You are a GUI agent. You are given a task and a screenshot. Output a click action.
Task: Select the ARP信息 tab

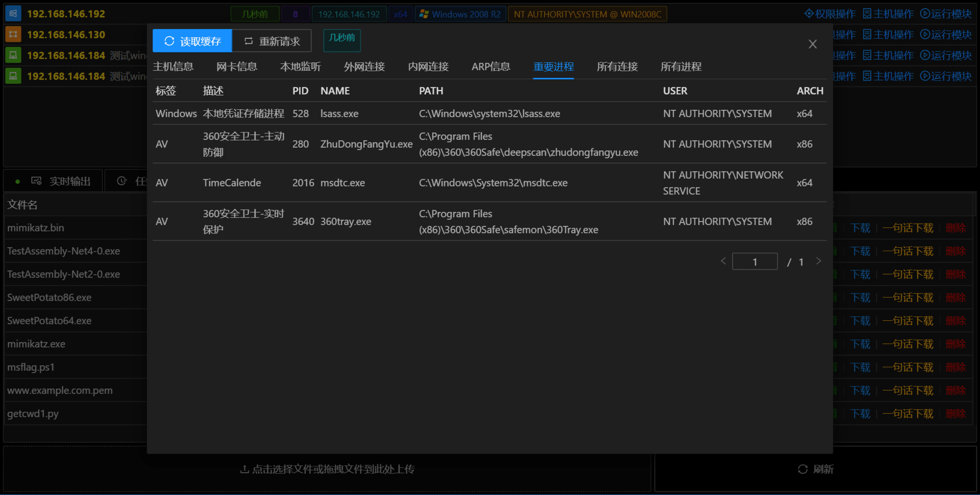[491, 66]
